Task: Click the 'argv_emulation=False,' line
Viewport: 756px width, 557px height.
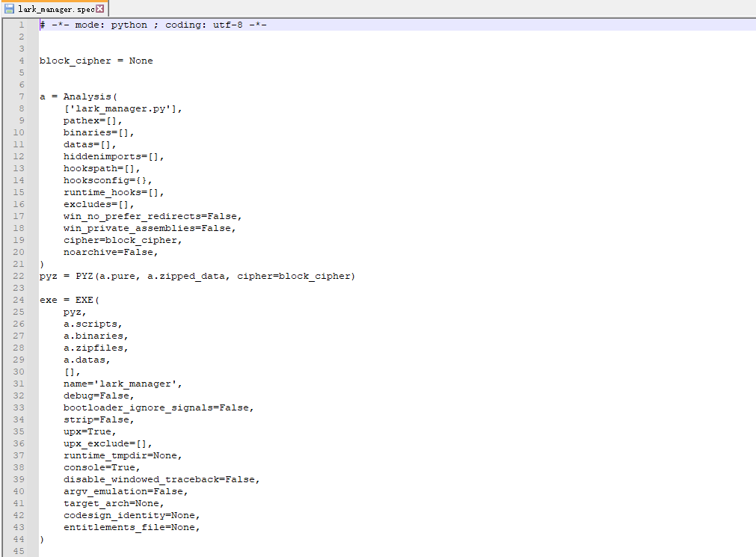Action: pos(126,491)
